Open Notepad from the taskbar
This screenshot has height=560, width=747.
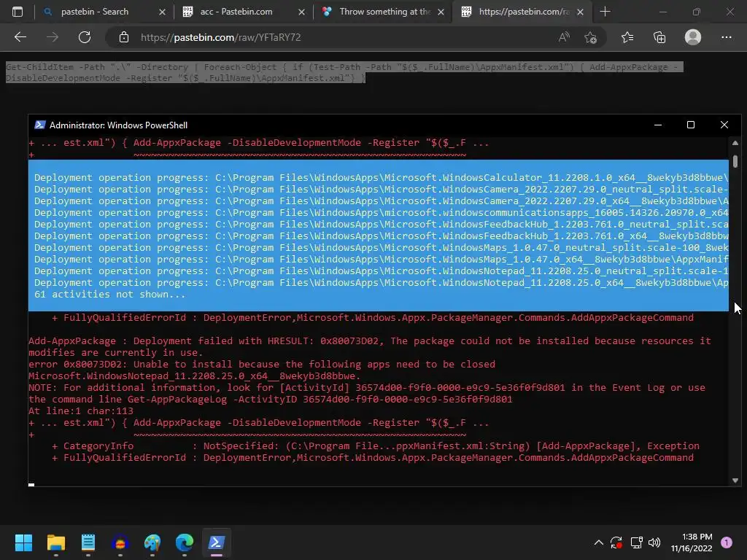tap(88, 542)
